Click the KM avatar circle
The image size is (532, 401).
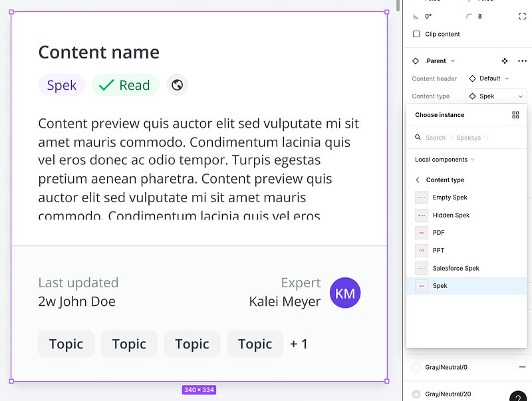tap(345, 293)
